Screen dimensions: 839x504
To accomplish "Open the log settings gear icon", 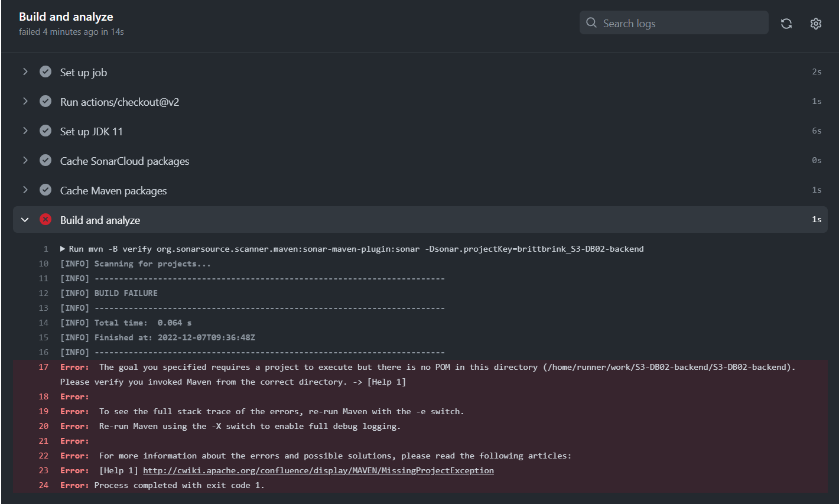I will tap(816, 24).
